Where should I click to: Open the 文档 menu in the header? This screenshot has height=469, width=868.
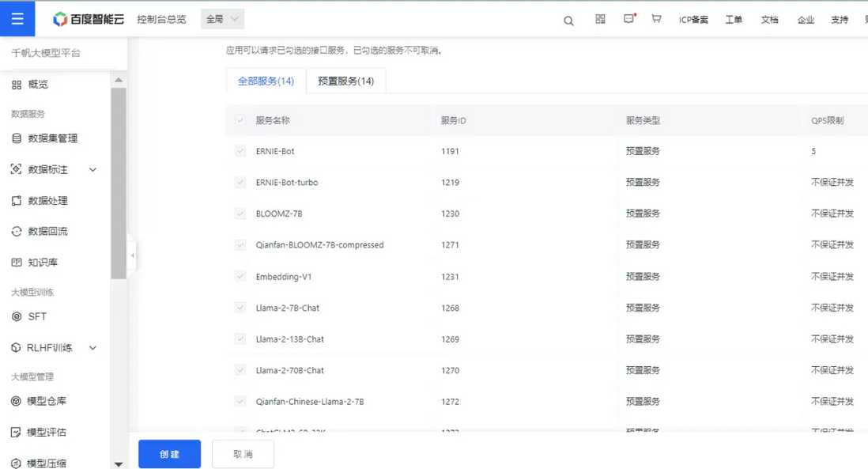(769, 20)
